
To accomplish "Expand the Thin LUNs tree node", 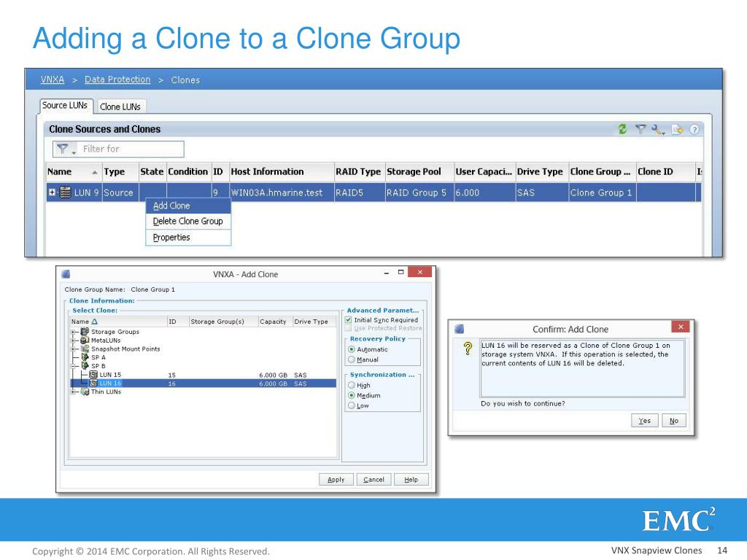I will [74, 392].
